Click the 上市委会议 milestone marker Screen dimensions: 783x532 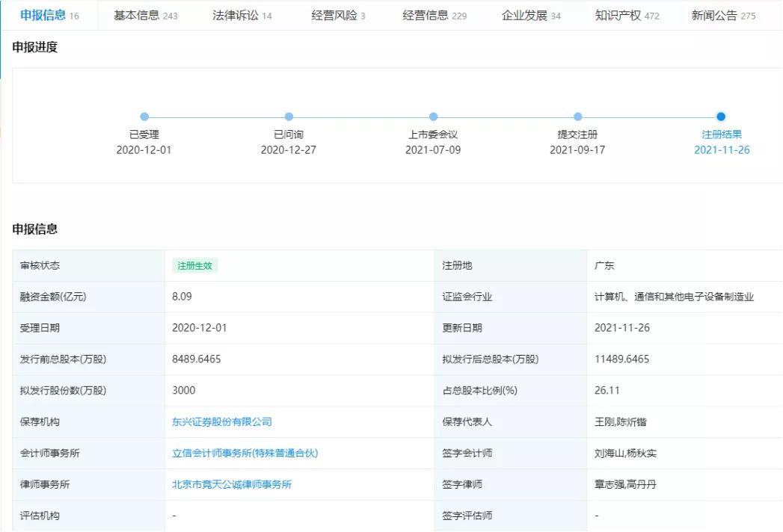coord(433,117)
